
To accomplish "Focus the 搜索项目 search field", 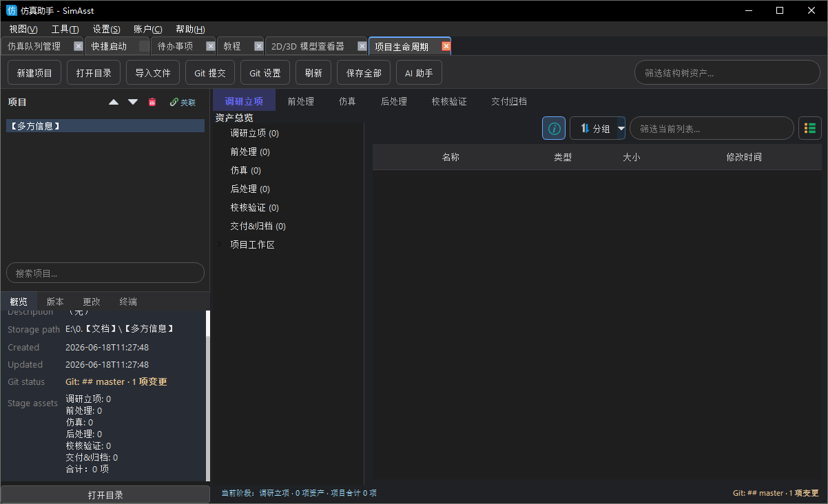I will click(105, 273).
